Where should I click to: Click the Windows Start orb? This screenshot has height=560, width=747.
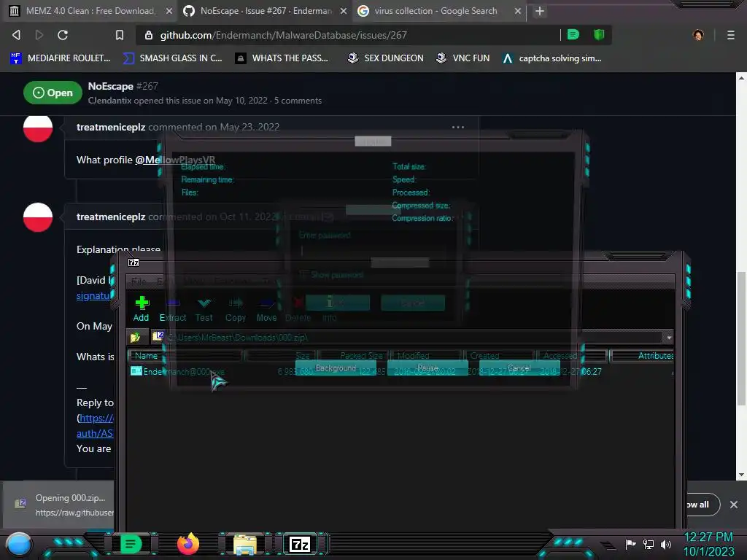tap(19, 544)
